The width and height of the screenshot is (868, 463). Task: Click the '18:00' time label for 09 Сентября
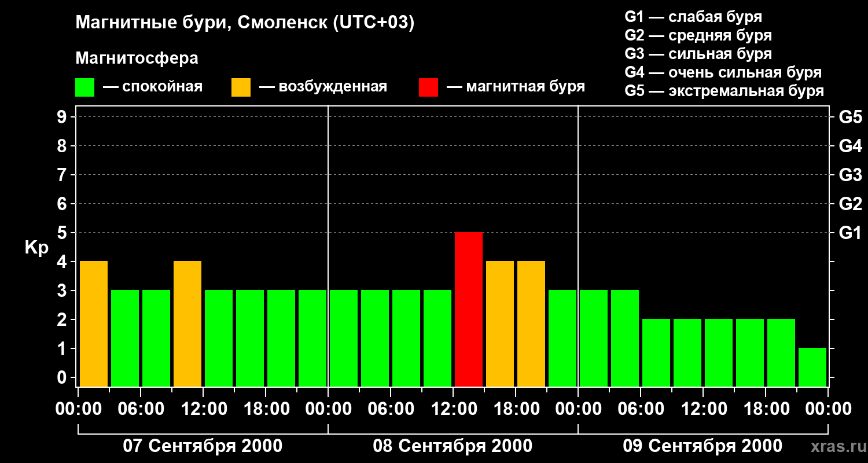[x=766, y=409]
